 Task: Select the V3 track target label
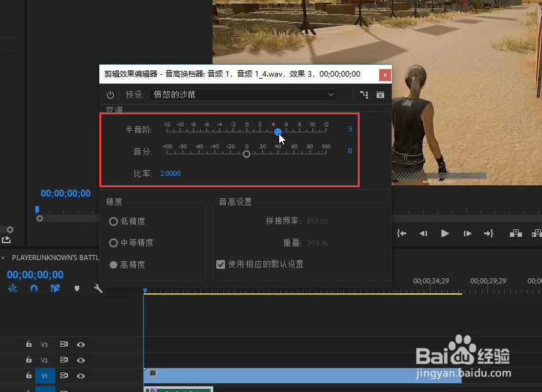click(44, 344)
